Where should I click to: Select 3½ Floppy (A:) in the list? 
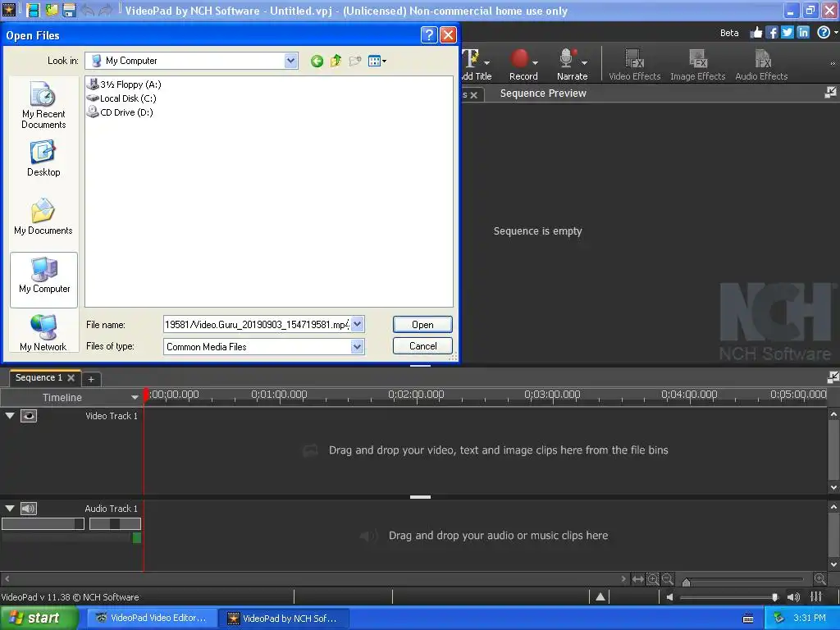point(124,84)
